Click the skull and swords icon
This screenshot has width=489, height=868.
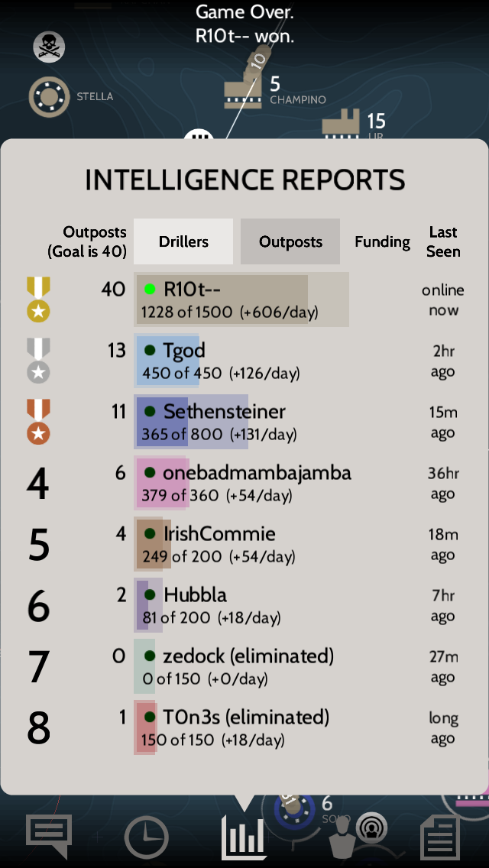[49, 47]
